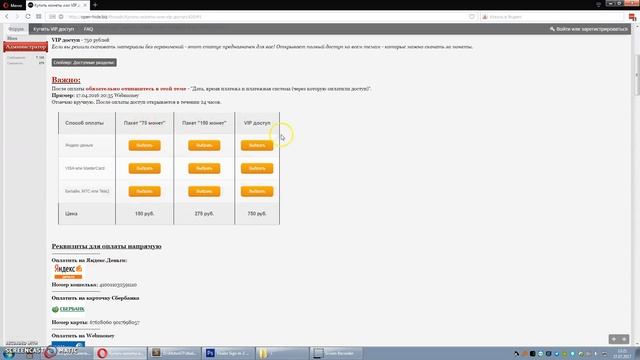This screenshot has height=360, width=640.
Task: Close the current VIP доступ tab
Action: point(85,5)
